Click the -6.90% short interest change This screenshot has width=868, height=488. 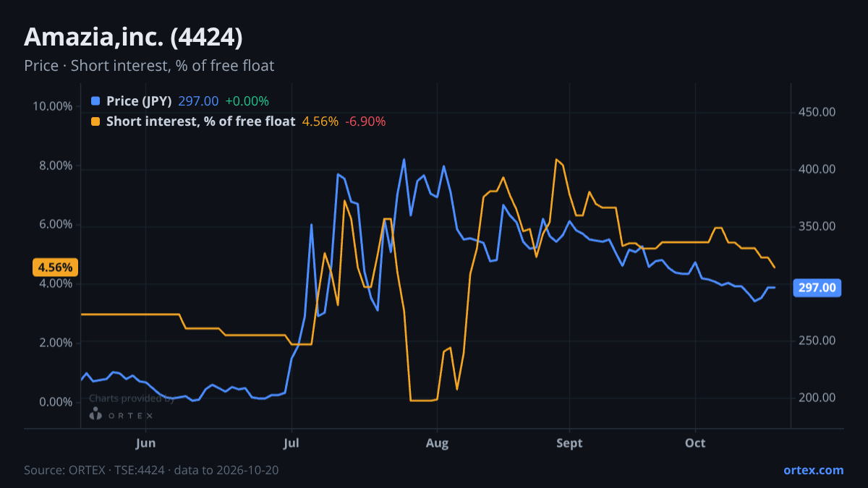point(365,121)
